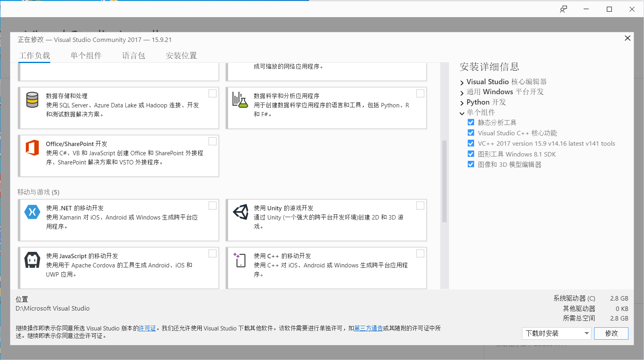Close the modify dialog with the X
Image resolution: width=644 pixels, height=360 pixels.
[627, 38]
